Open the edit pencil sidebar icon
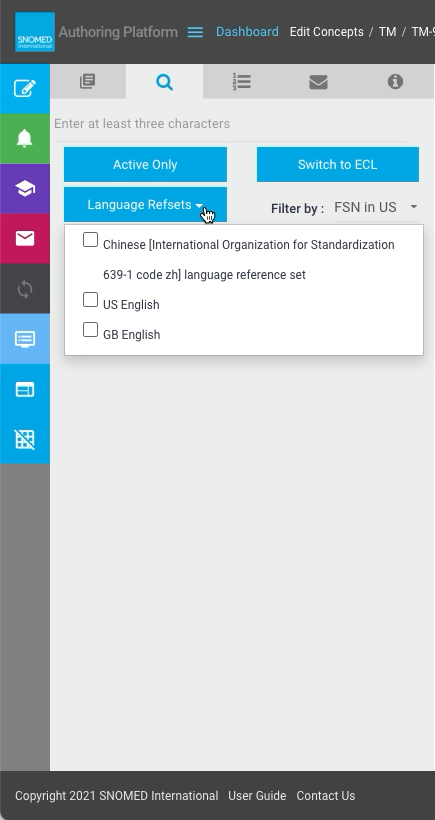 pos(25,88)
